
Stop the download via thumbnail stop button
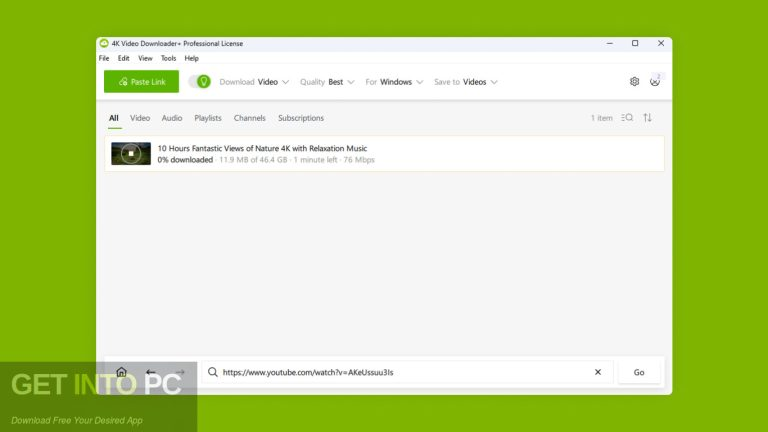(x=131, y=154)
